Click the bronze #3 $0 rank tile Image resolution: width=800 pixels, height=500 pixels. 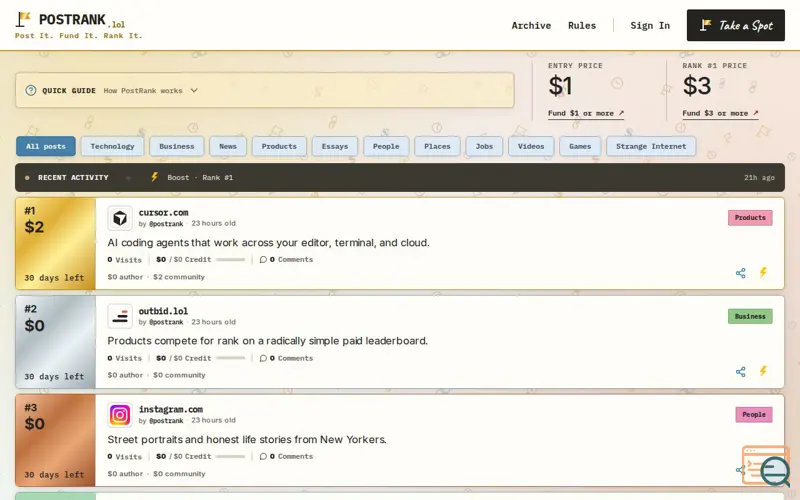(x=56, y=440)
